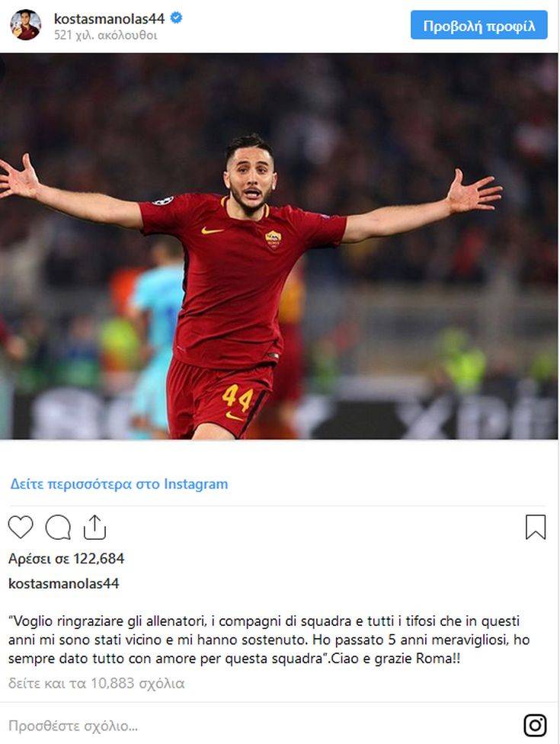
Task: Open Δείτε περισσότερα στο Instagram link
Action: (x=119, y=484)
